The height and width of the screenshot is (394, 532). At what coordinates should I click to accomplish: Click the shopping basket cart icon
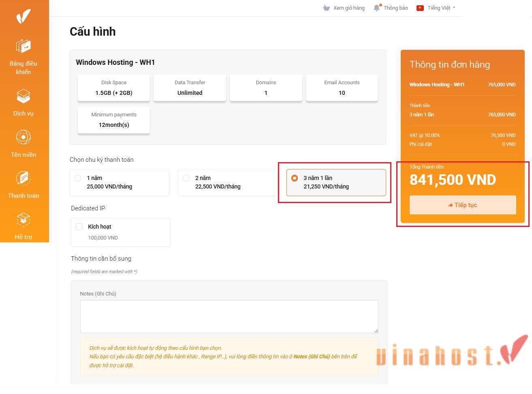tap(327, 8)
